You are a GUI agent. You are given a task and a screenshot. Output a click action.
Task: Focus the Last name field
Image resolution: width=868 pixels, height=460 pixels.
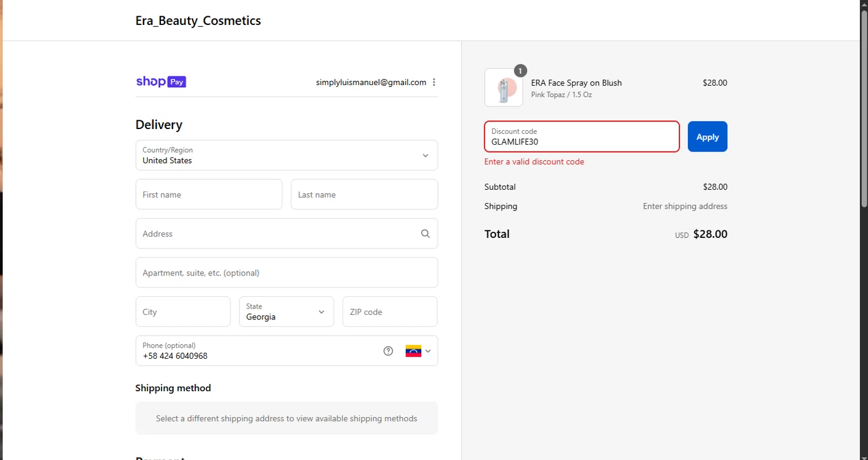[x=365, y=194]
